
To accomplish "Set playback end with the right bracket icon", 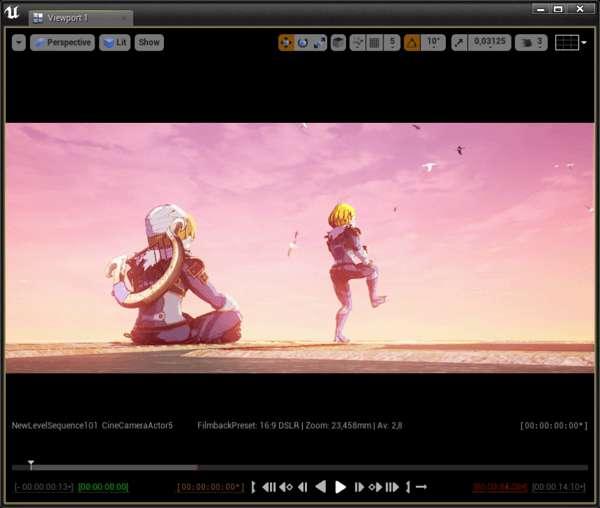I will [408, 487].
